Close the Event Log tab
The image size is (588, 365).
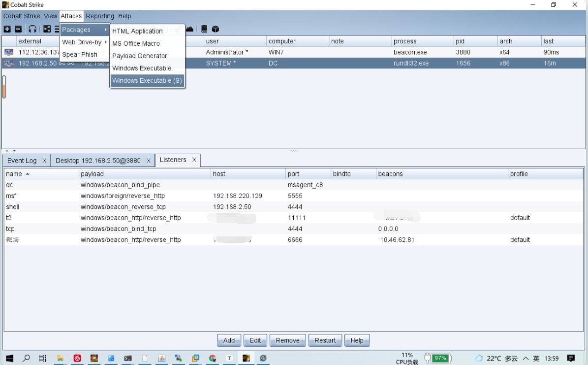click(44, 161)
